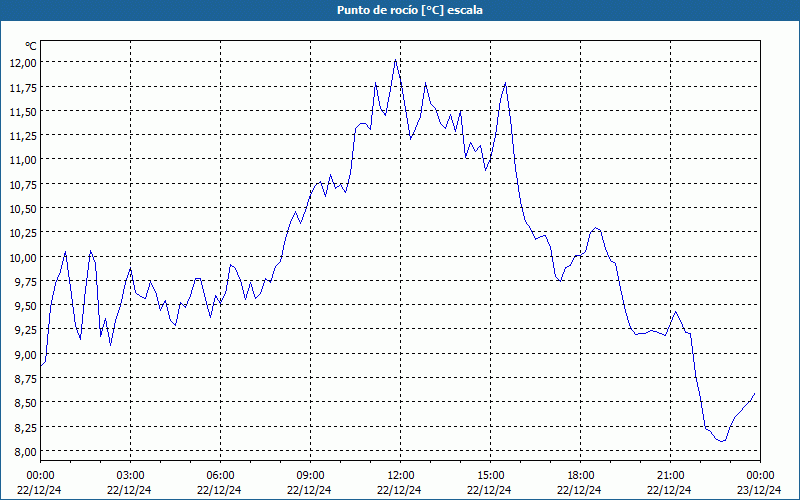This screenshot has width=800, height=500.
Task: Click the 9,50 y-axis label
Action: [26, 306]
